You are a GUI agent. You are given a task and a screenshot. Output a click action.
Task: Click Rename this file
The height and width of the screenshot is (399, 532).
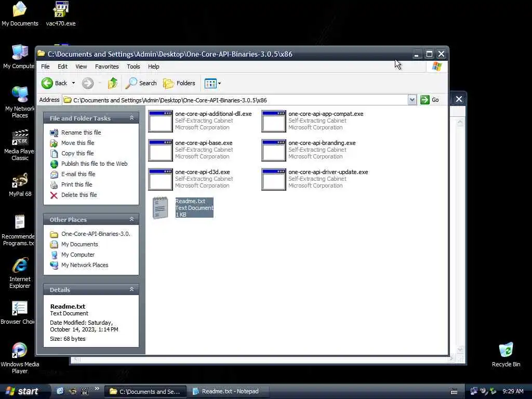pyautogui.click(x=75, y=132)
